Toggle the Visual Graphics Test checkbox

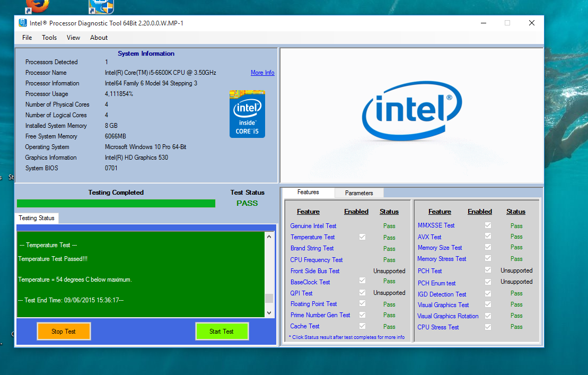coord(488,304)
